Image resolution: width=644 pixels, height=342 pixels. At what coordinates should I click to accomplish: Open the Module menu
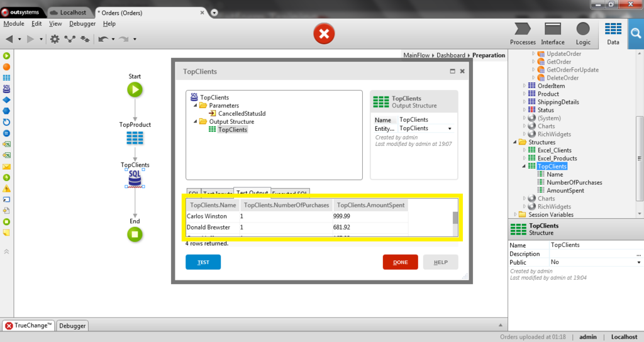click(x=14, y=24)
